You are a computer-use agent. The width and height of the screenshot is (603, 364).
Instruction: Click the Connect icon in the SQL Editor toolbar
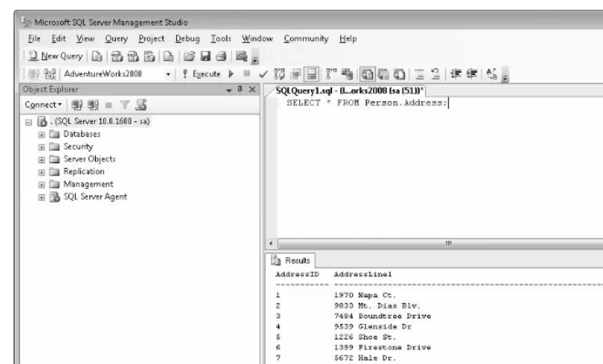34,74
